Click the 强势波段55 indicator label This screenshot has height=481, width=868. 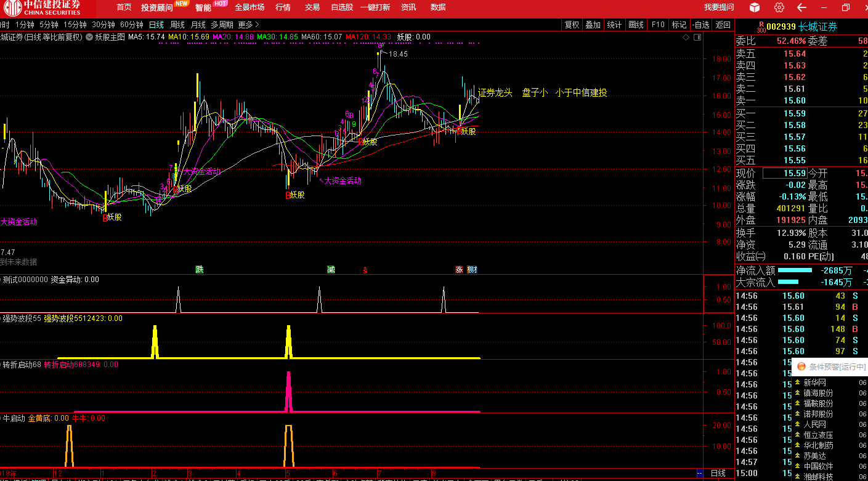[22, 318]
